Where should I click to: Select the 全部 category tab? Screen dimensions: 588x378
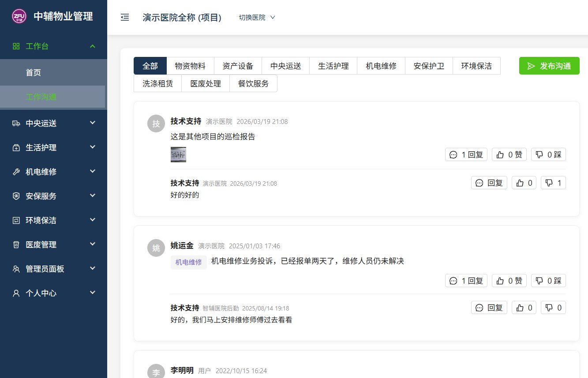coord(150,66)
